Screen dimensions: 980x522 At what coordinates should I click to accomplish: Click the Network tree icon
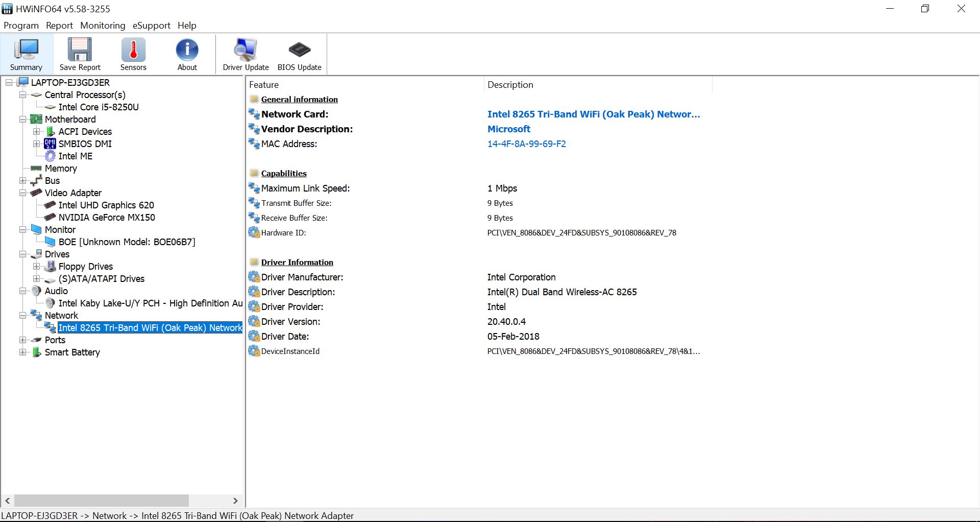[36, 315]
